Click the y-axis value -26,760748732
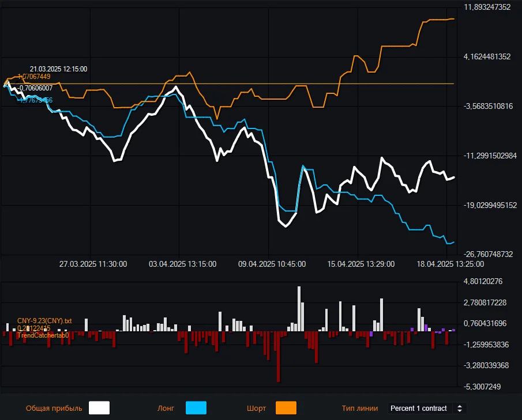 click(489, 255)
